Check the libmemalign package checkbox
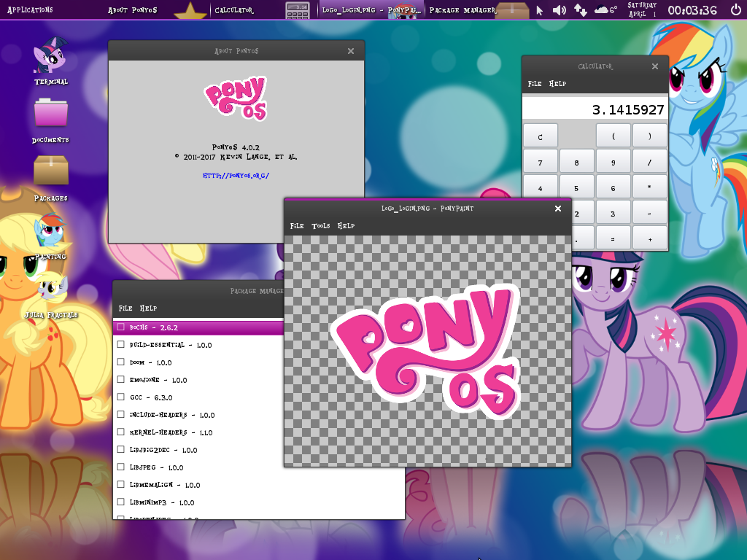 [120, 484]
